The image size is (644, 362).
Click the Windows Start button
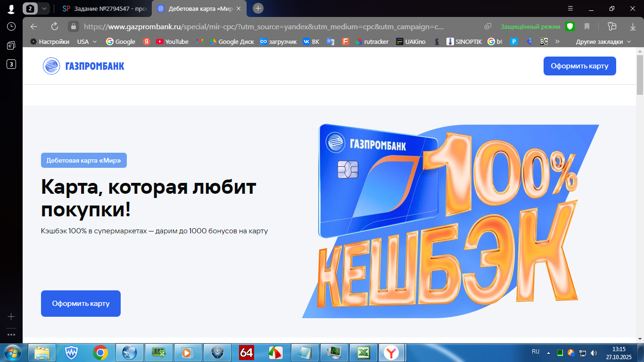point(13,352)
